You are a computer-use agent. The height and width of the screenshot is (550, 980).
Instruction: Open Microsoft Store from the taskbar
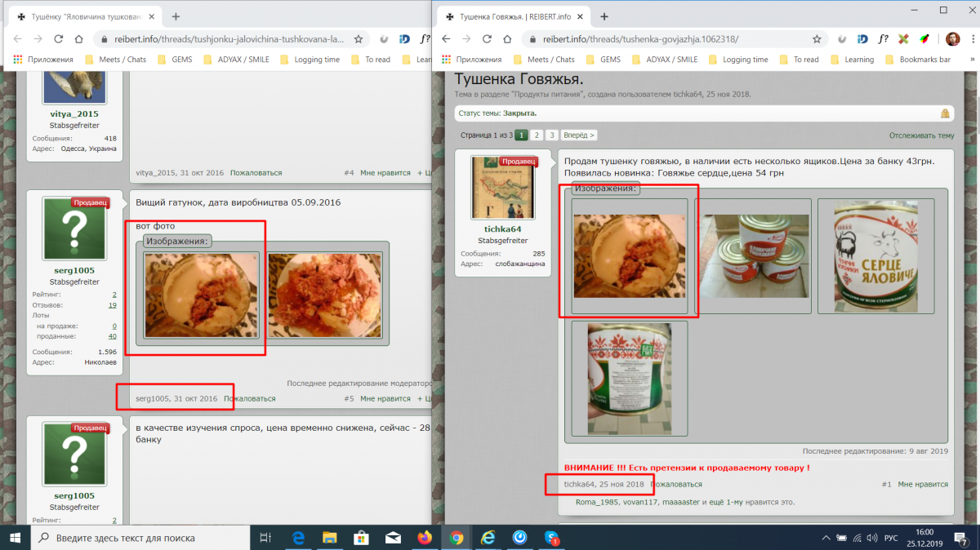[x=359, y=538]
